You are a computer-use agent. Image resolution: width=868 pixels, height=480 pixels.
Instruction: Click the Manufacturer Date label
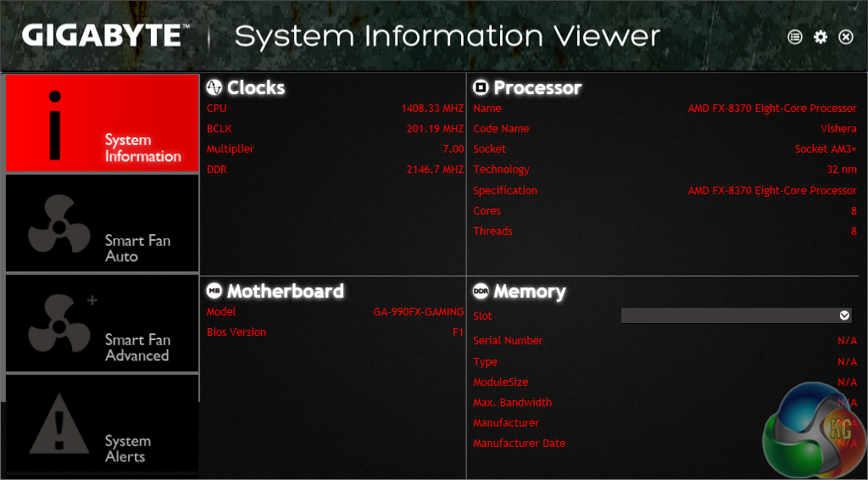(x=520, y=443)
